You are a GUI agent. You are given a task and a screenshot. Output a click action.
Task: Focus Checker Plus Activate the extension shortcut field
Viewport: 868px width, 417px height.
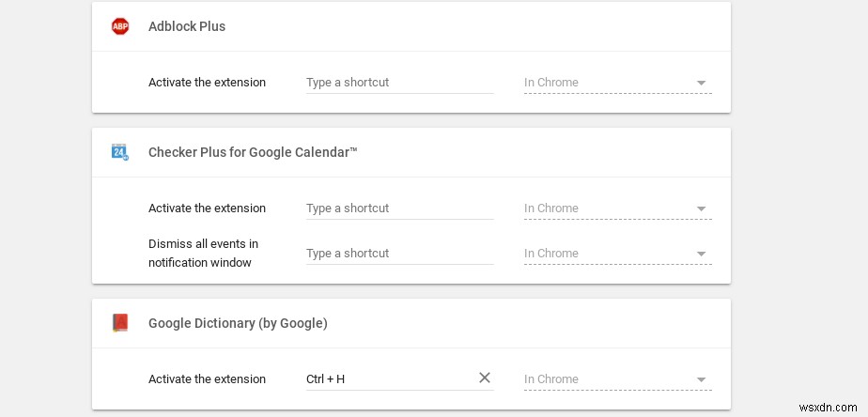[x=399, y=208]
